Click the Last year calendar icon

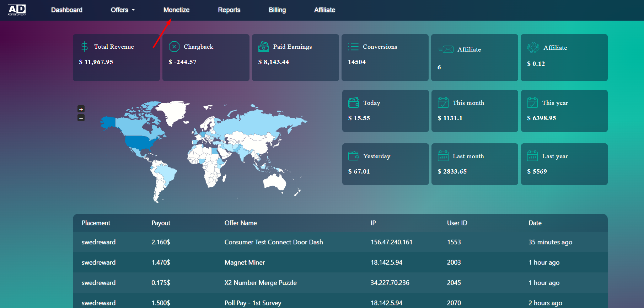(x=532, y=156)
